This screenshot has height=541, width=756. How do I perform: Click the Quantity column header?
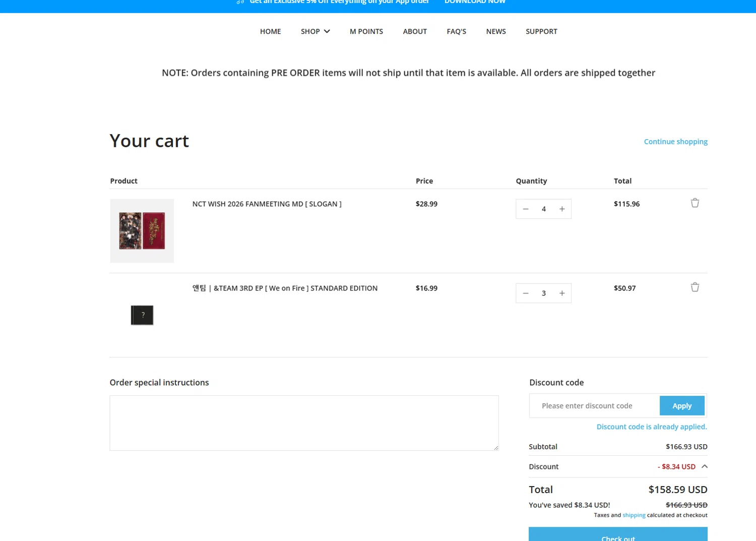point(531,181)
